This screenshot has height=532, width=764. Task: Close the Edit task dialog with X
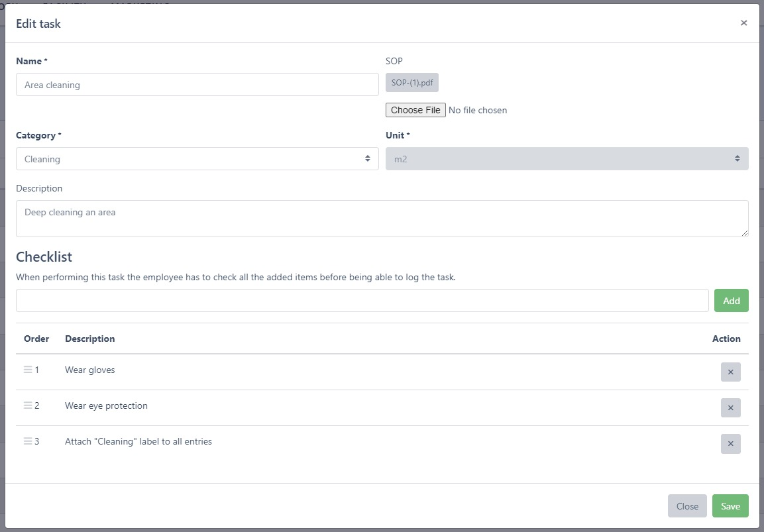click(743, 23)
